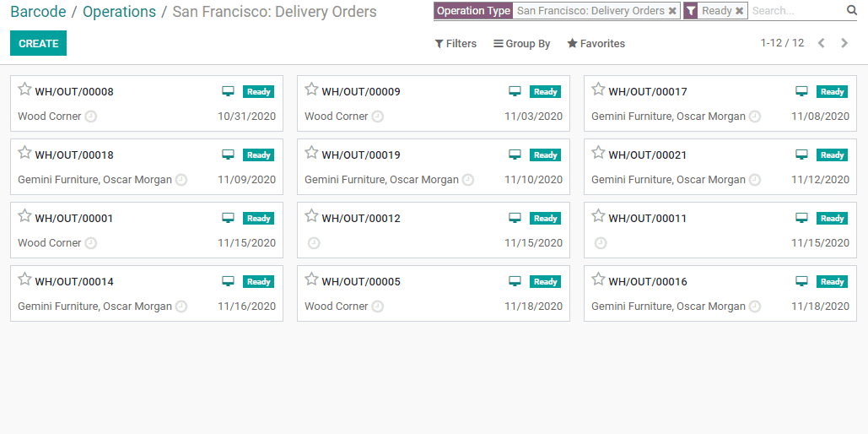This screenshot has width=868, height=434.
Task: Click the 10/31/2020 date on WH/OUT/00008
Action: coord(246,117)
